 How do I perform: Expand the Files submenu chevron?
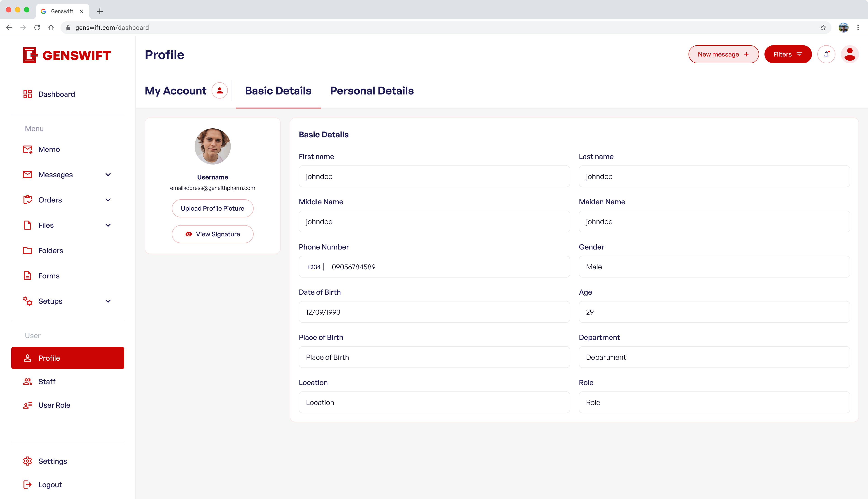coord(108,225)
